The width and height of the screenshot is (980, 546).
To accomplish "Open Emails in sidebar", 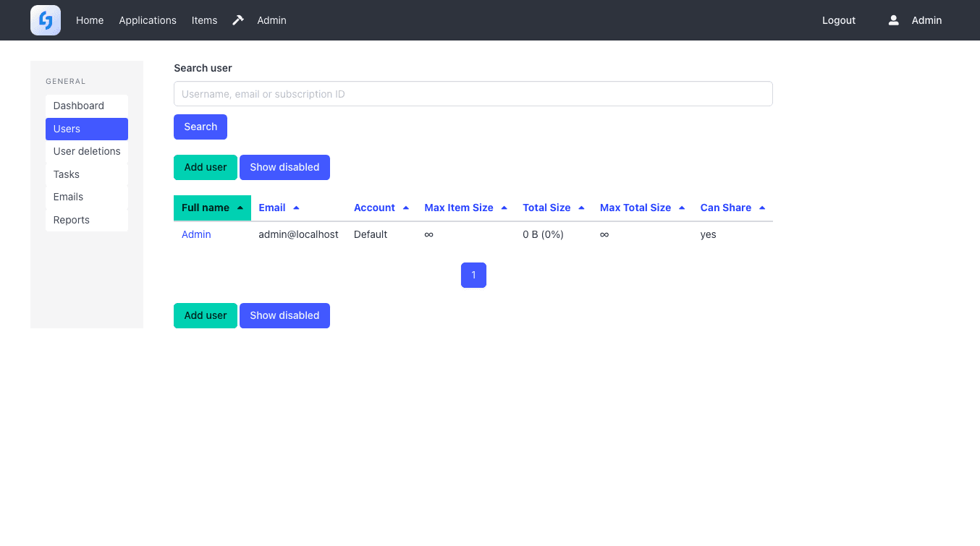I will pyautogui.click(x=87, y=197).
